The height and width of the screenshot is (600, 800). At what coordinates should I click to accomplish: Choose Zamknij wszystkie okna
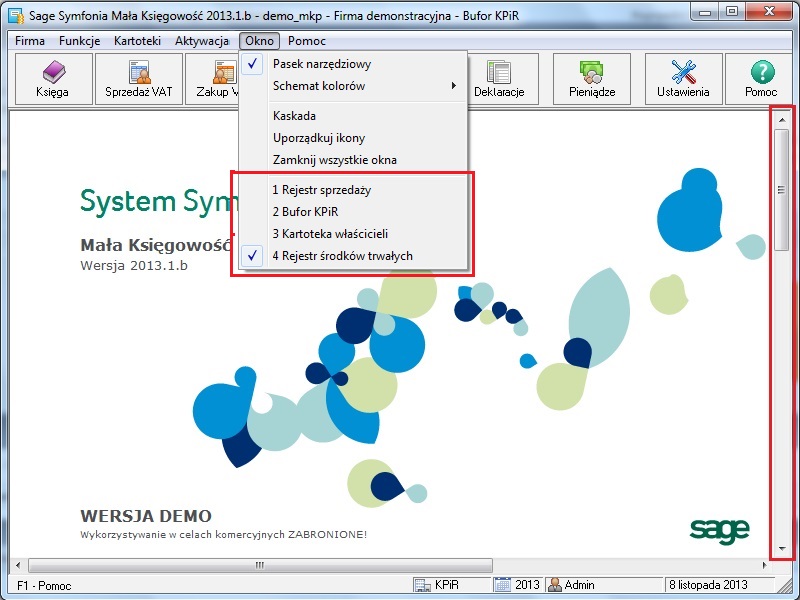click(353, 160)
